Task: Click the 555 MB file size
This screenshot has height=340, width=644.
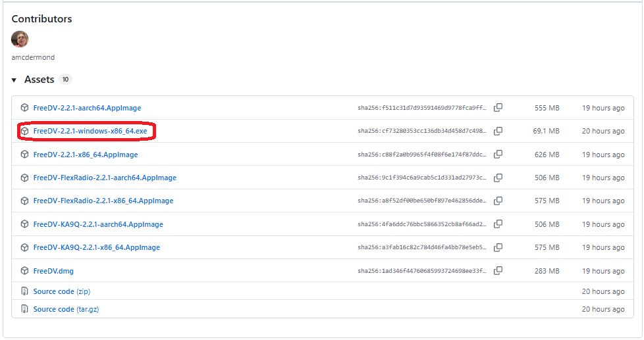Action: coord(547,108)
